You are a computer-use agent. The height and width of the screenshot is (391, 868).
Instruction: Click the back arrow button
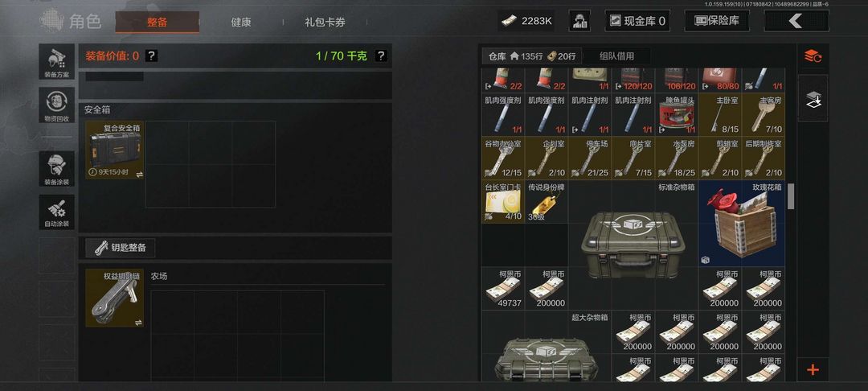click(796, 21)
